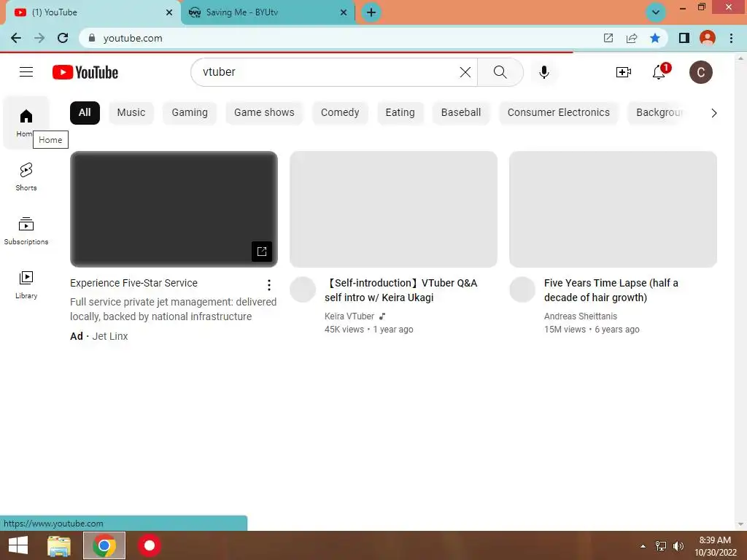
Task: Select the Baseball filter chip
Action: click(x=461, y=113)
